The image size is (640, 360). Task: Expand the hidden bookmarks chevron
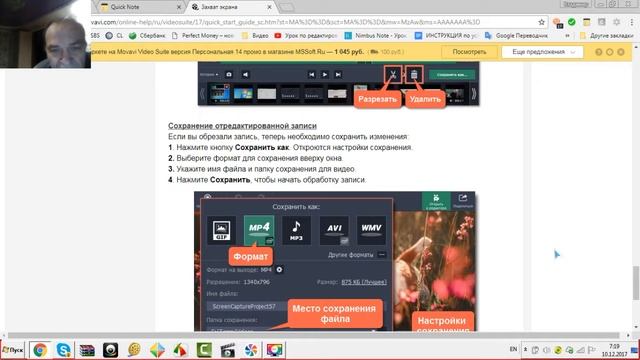(x=567, y=36)
